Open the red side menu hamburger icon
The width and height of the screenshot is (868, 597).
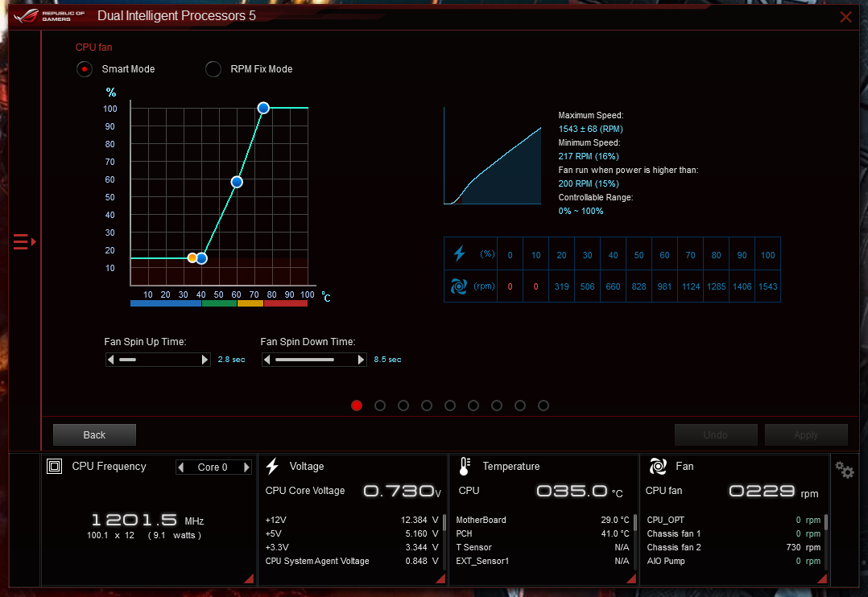pyautogui.click(x=24, y=242)
